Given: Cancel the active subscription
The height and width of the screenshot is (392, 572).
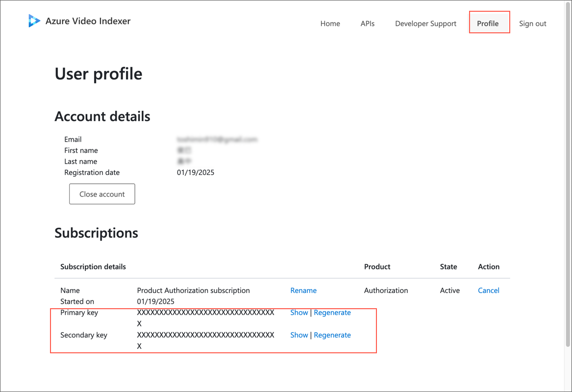Looking at the screenshot, I should click(x=489, y=290).
